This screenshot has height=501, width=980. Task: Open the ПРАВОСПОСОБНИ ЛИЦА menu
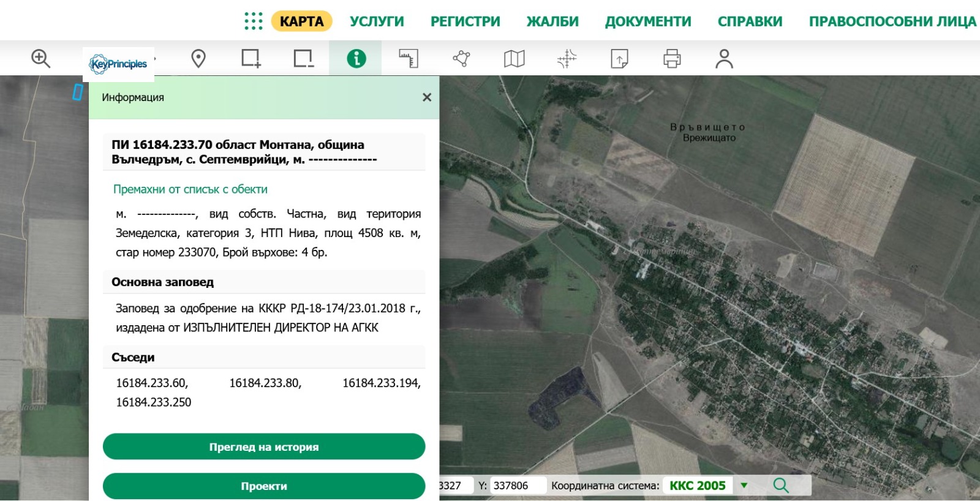point(892,21)
